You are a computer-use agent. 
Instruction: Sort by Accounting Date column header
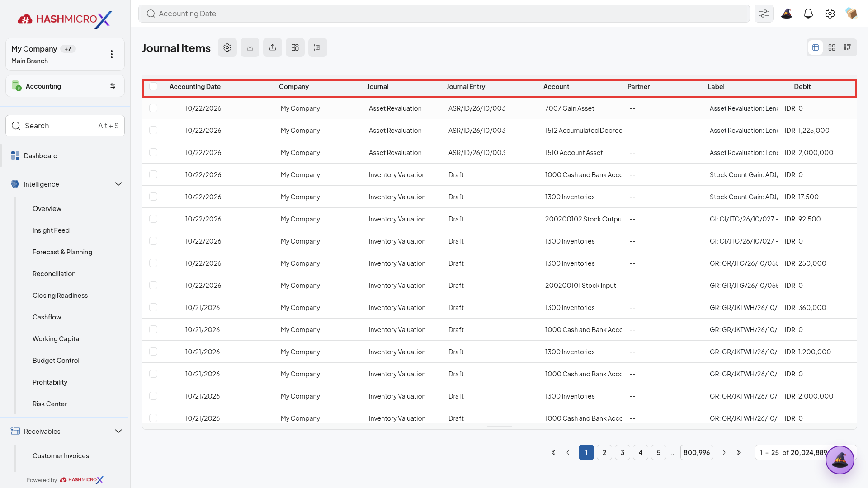click(x=195, y=87)
